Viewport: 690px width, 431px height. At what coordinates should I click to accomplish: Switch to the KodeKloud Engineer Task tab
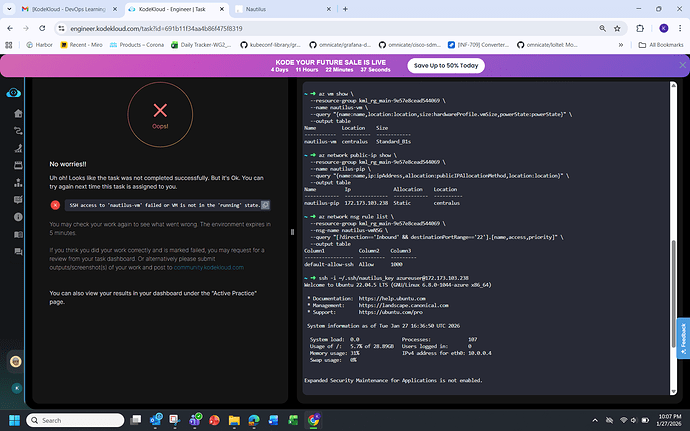click(176, 9)
